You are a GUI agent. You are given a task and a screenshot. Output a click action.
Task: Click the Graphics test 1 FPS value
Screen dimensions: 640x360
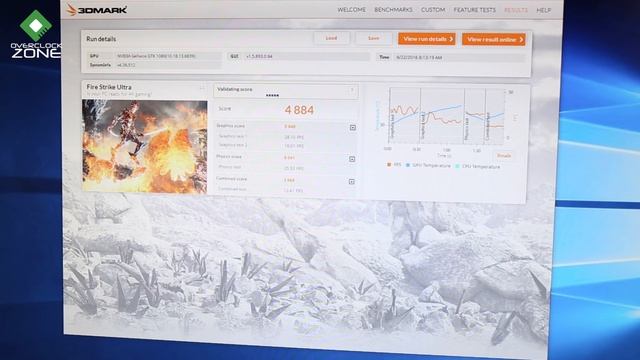294,137
